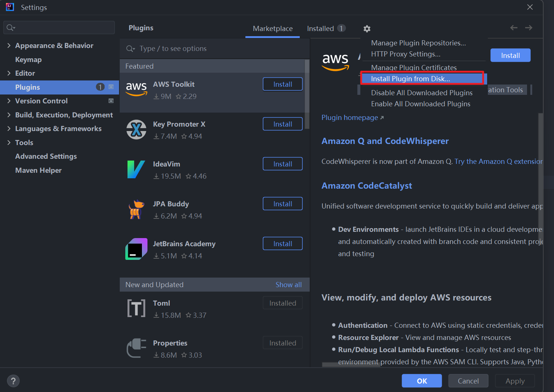Click the Plugins update badge showing 1
The image size is (554, 392).
100,87
